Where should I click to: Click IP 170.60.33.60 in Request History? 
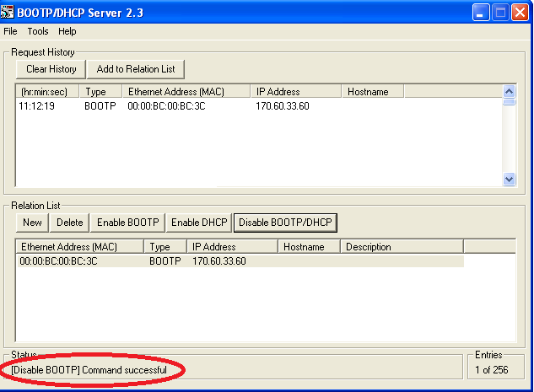pos(283,106)
